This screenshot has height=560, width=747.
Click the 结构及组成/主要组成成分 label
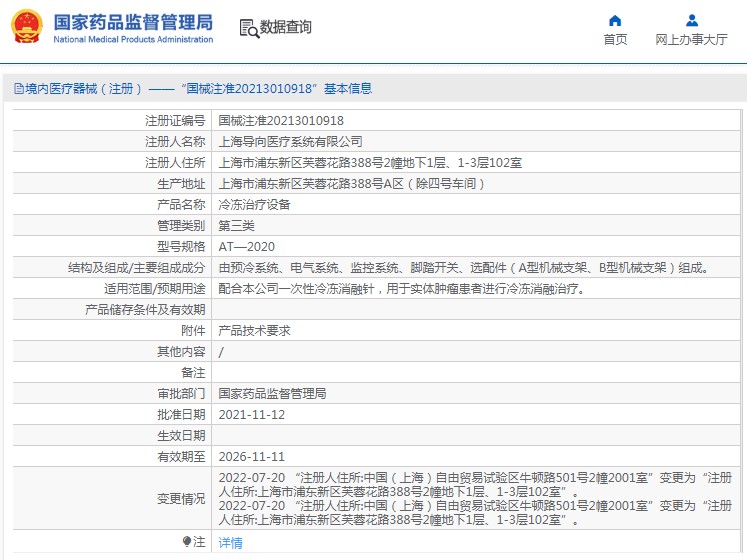coord(136,267)
